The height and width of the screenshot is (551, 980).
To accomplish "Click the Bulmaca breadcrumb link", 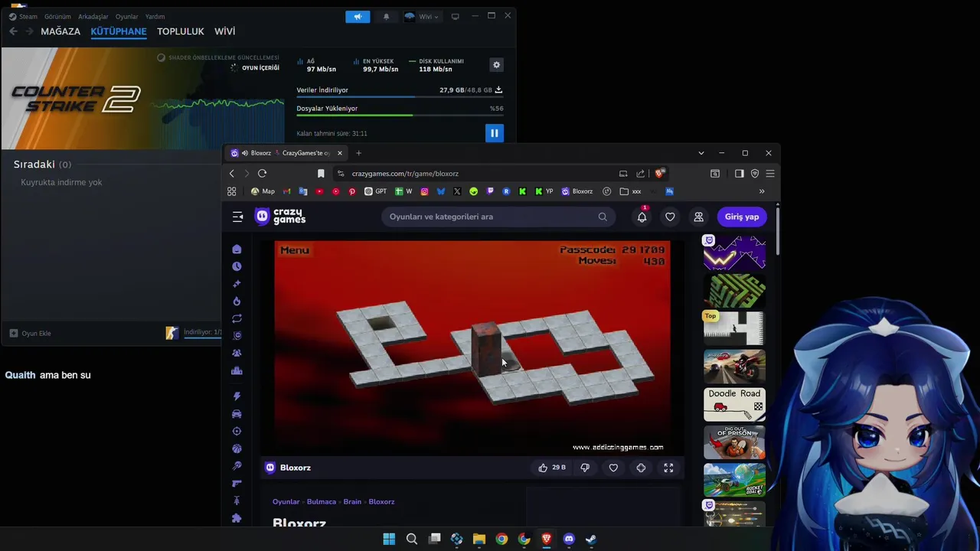I will coord(322,502).
